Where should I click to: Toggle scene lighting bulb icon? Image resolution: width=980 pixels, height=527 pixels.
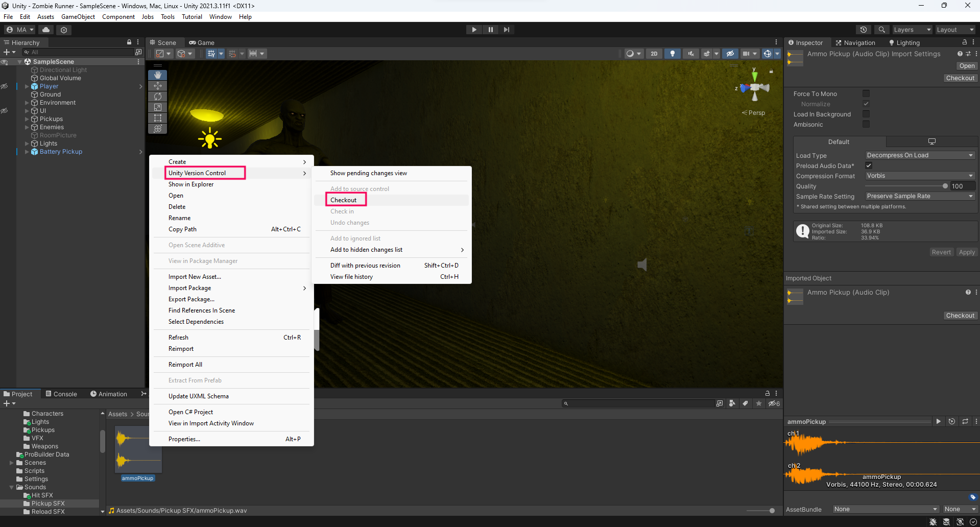point(672,54)
